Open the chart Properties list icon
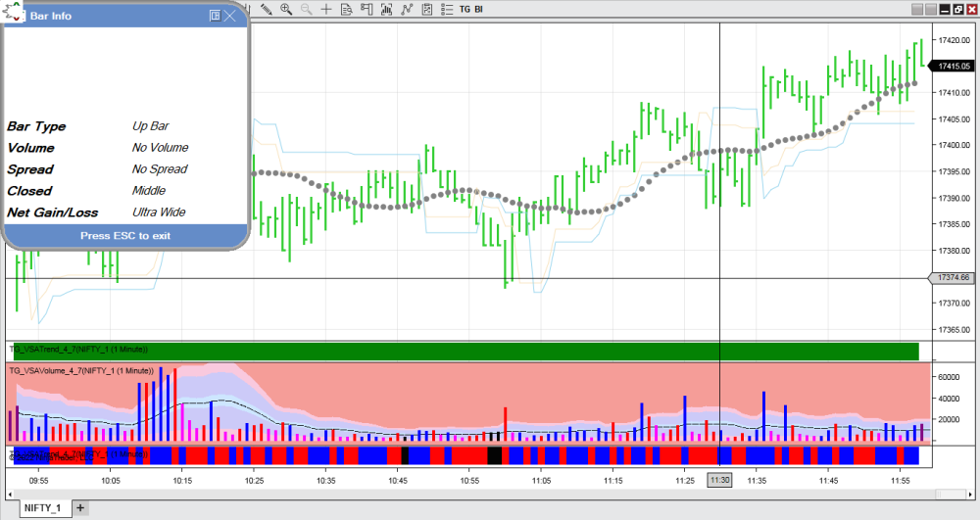Image resolution: width=980 pixels, height=520 pixels. [446, 9]
